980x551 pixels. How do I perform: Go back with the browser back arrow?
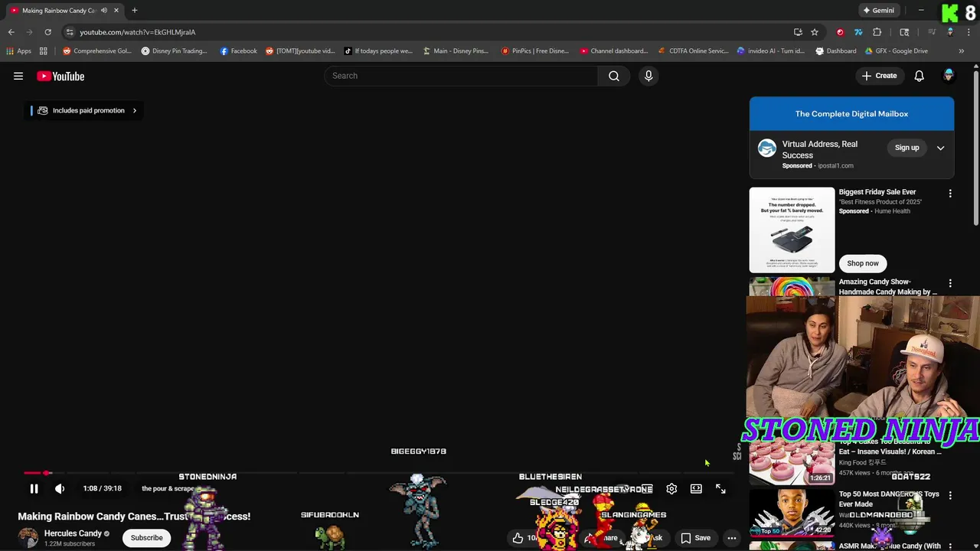click(x=11, y=32)
